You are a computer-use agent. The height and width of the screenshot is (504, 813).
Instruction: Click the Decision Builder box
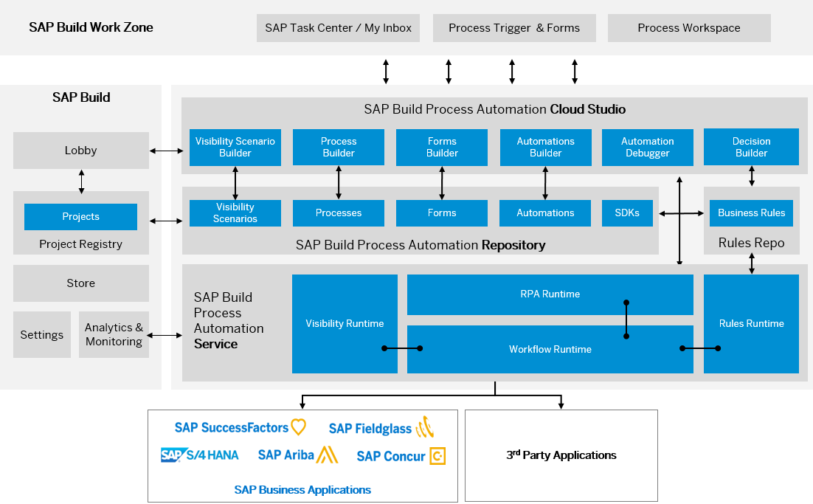coord(751,147)
